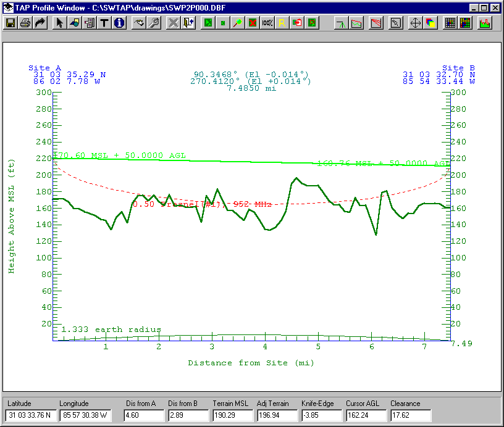This screenshot has width=504, height=427.
Task: Click the TAP Profile Window title bar icon
Action: click(8, 7)
